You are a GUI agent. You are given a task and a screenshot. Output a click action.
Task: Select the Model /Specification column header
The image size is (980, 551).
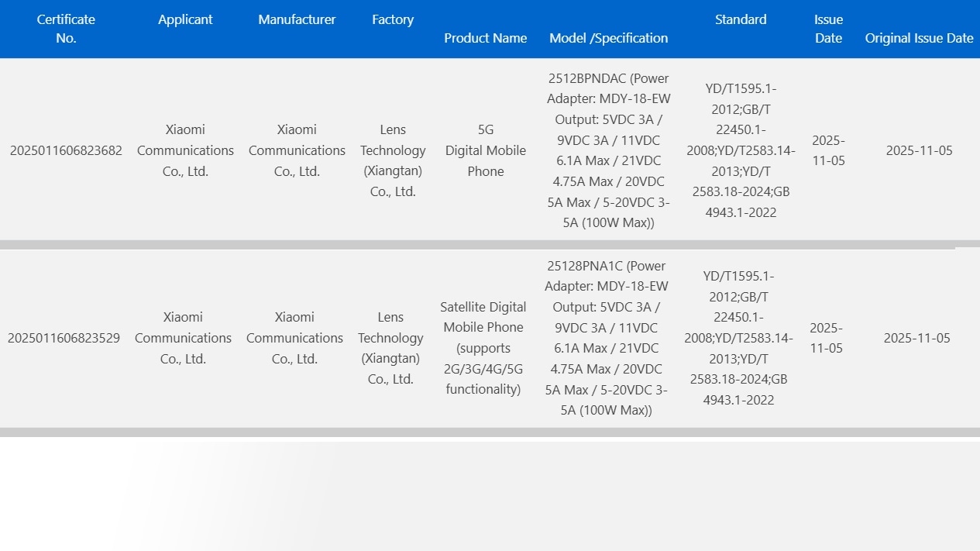pyautogui.click(x=608, y=37)
